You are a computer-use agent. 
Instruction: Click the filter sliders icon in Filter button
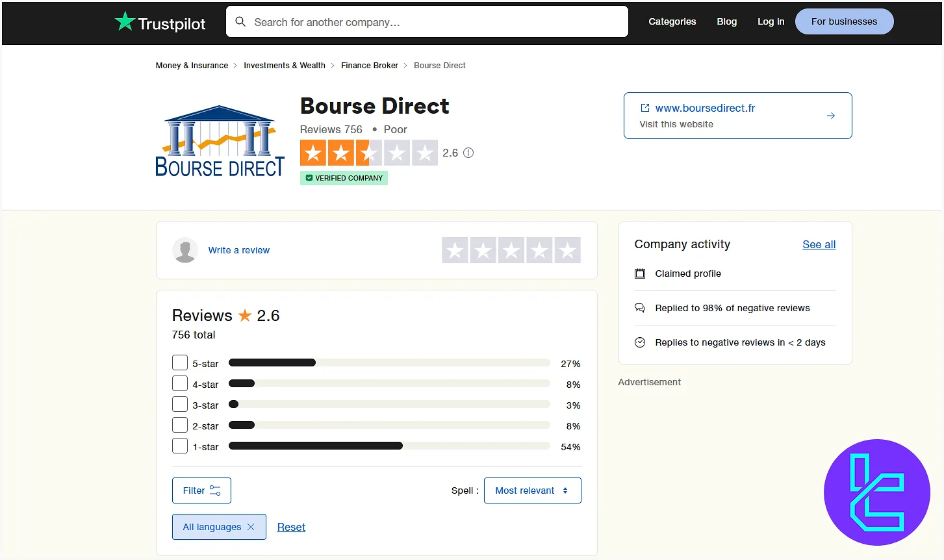tap(215, 490)
